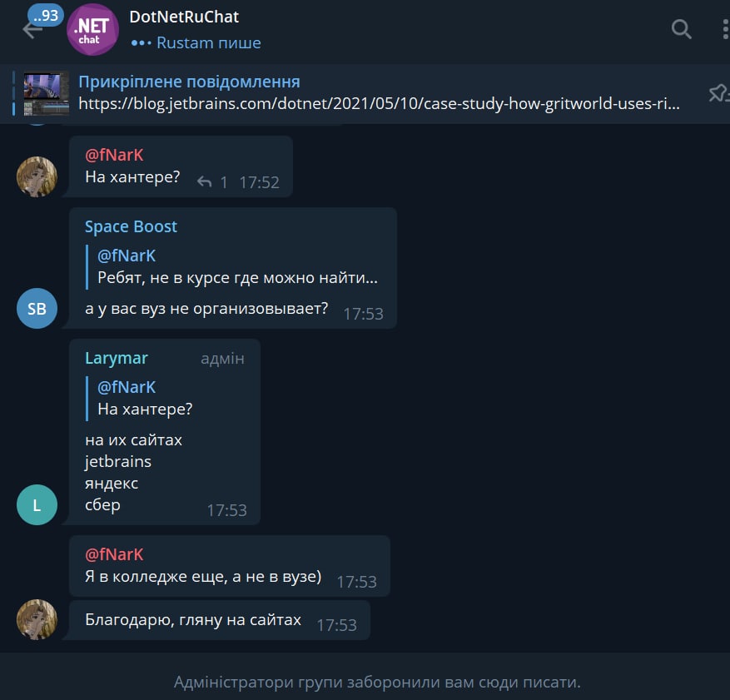Go back using the arrow icon

tap(32, 30)
